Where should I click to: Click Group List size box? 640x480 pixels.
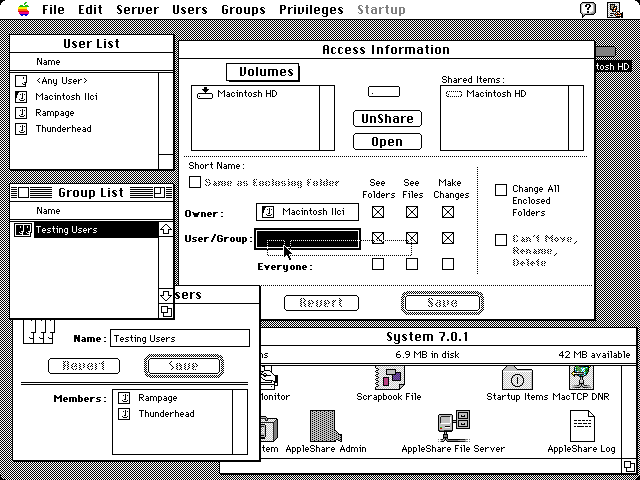tap(166, 311)
